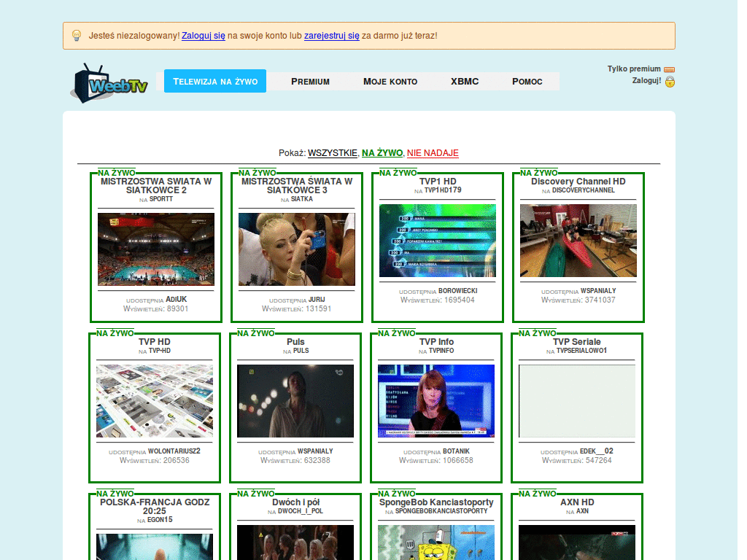Open the TVP1 HD channel thumbnail
Image resolution: width=747 pixels, height=560 pixels.
click(438, 241)
